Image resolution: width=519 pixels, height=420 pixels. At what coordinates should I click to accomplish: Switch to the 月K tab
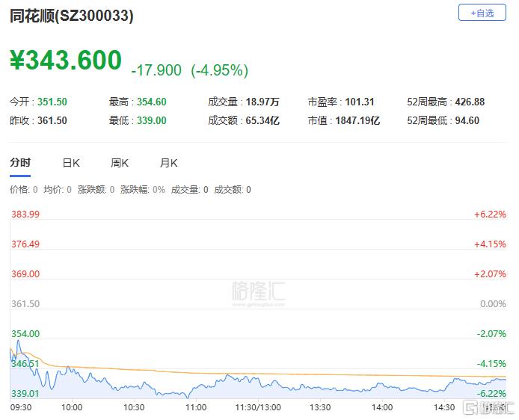[168, 163]
